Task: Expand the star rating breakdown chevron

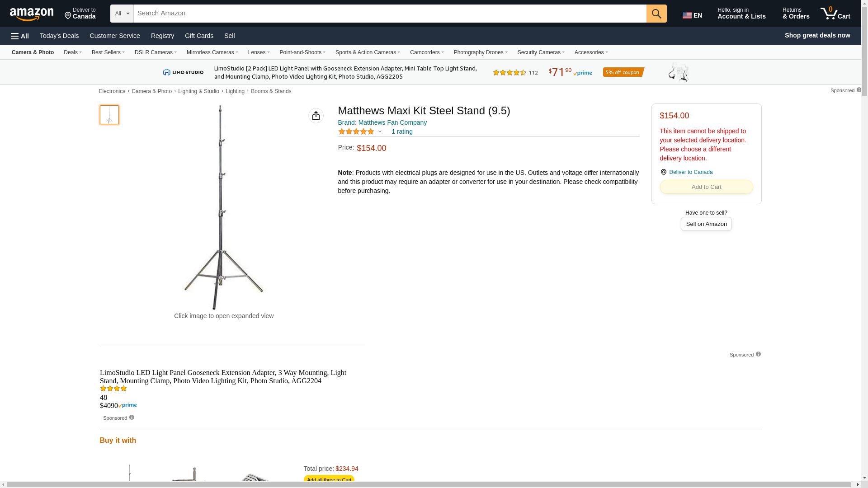Action: [x=380, y=131]
